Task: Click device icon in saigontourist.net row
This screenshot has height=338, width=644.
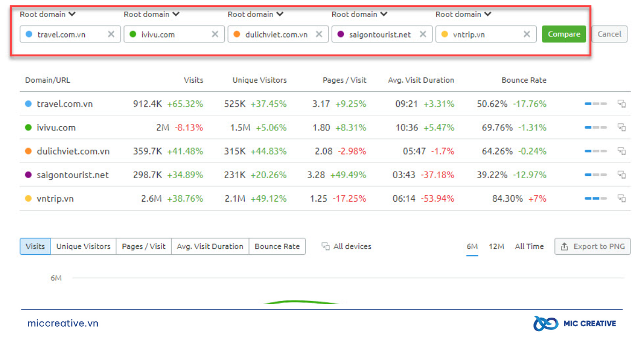Action: click(621, 174)
